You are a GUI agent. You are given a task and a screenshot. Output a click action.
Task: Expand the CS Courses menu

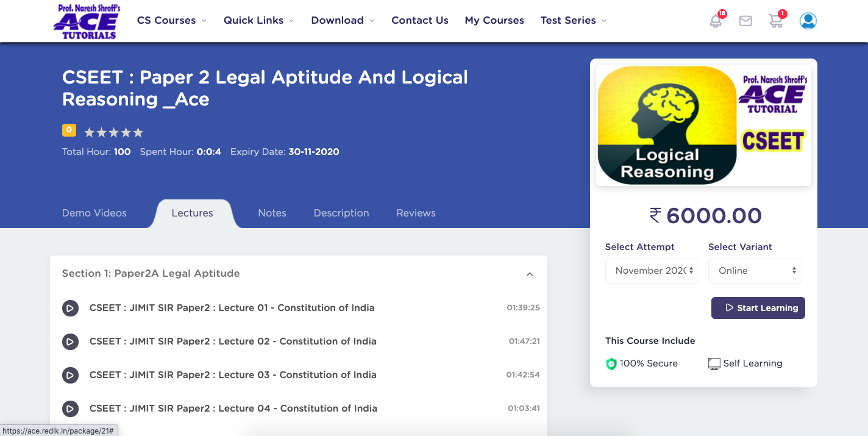(171, 21)
